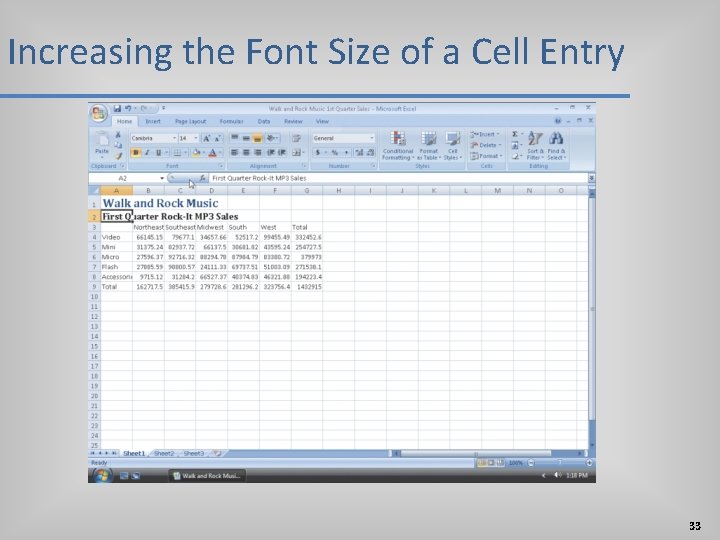Toggle Italic formatting
The width and height of the screenshot is (720, 540).
point(147,153)
